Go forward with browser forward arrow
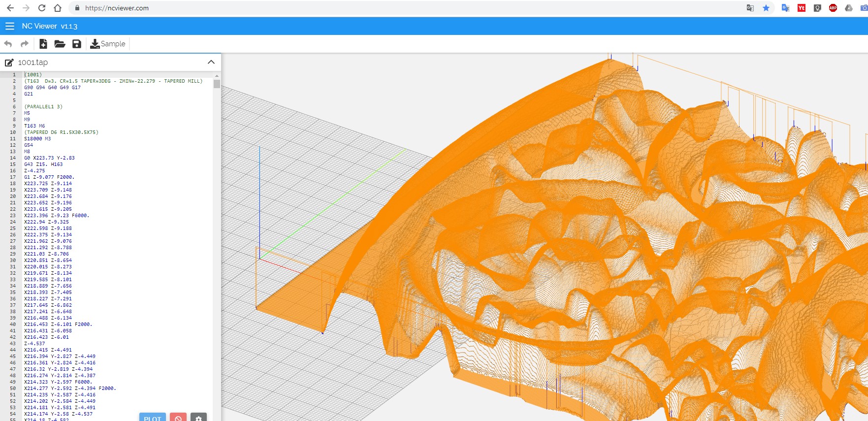Screen dimensions: 868x421 click(26, 8)
